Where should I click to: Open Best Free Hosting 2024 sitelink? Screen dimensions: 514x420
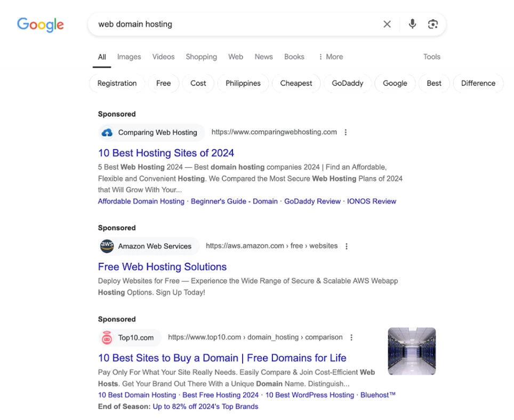point(220,395)
